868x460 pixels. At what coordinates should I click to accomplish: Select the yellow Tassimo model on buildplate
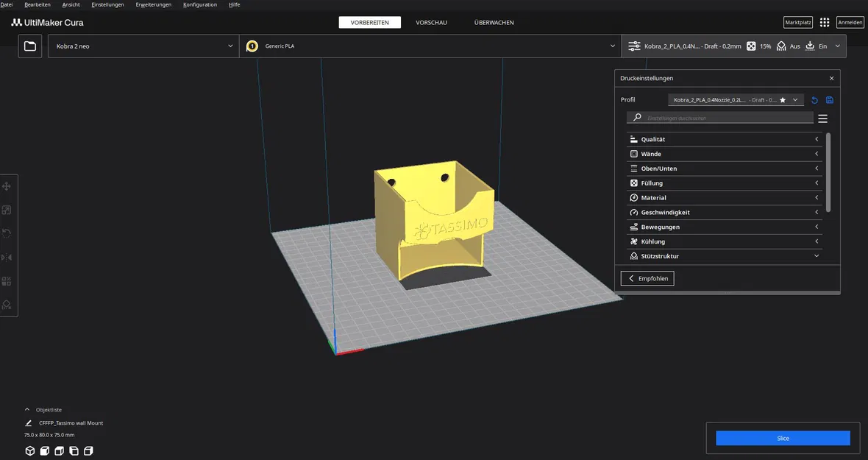(433, 222)
